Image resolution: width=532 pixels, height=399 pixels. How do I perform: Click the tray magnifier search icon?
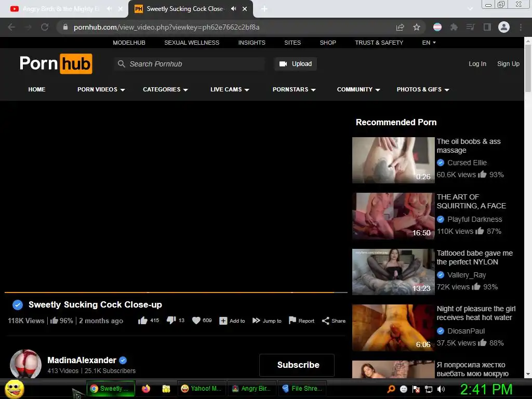(391, 389)
